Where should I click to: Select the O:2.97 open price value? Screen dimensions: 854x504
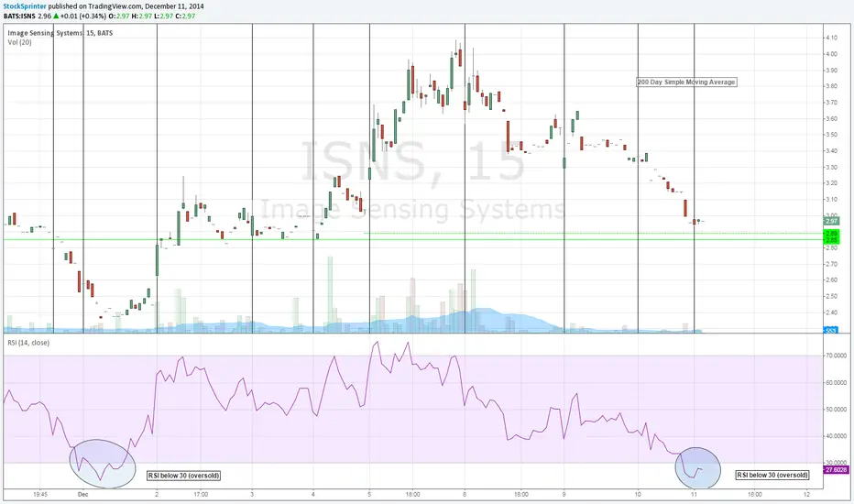pos(119,16)
